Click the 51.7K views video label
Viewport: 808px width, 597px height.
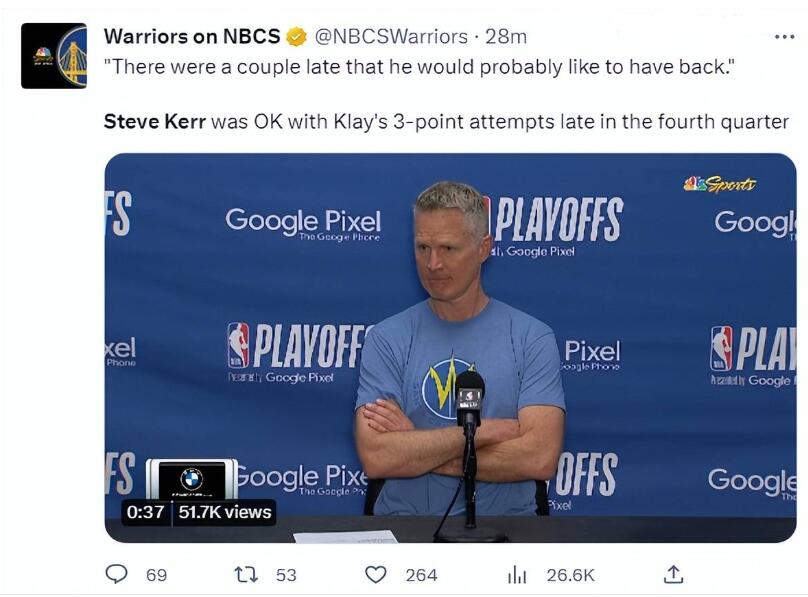pyautogui.click(x=225, y=512)
